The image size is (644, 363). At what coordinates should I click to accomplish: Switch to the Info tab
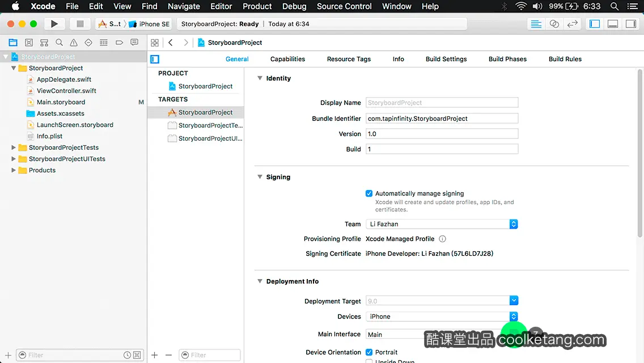click(x=398, y=59)
